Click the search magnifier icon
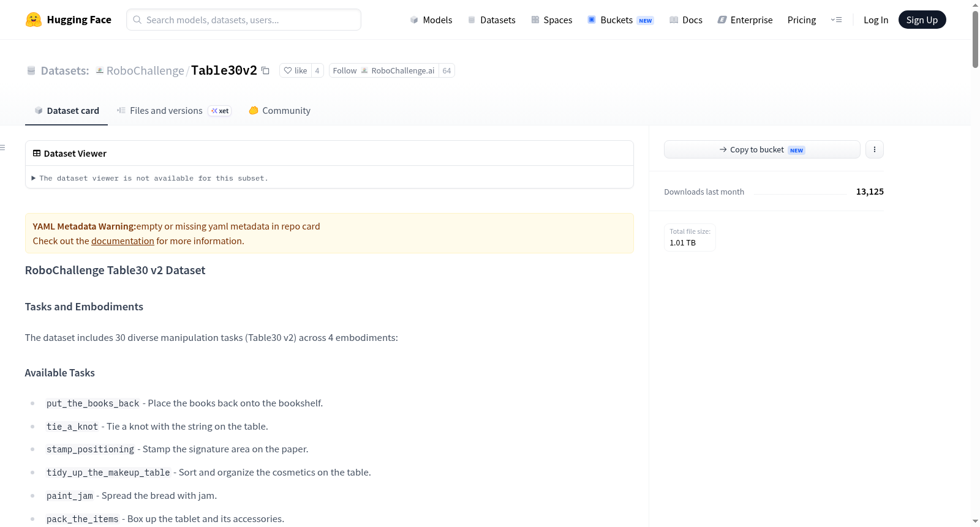This screenshot has width=980, height=527. pyautogui.click(x=137, y=20)
